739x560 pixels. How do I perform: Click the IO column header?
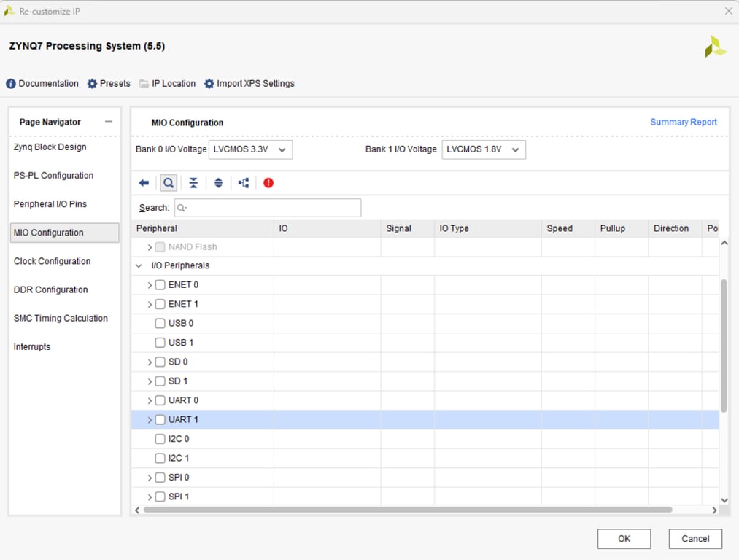point(328,228)
